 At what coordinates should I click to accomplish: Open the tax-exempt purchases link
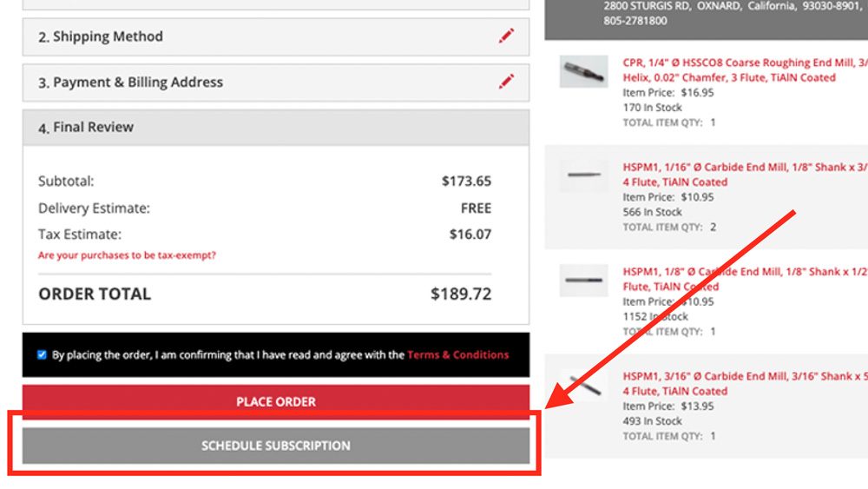pyautogui.click(x=127, y=254)
